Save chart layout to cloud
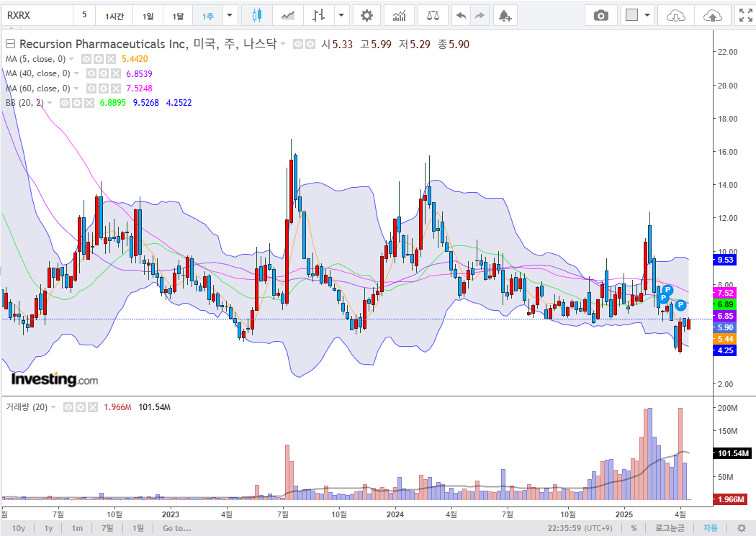Viewport: 756px width, 536px height. click(712, 16)
